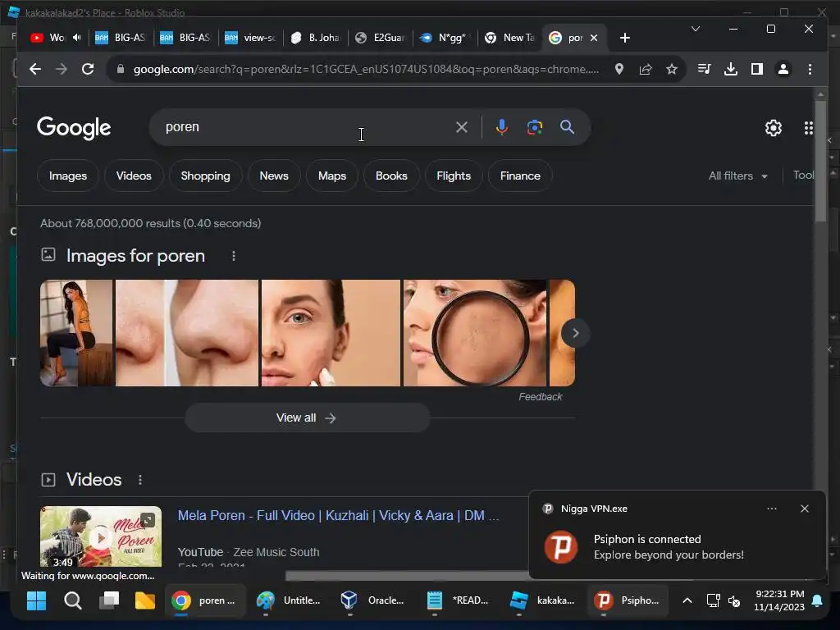Go back using Chrome's back arrow
This screenshot has height=630, width=840.
coord(35,69)
